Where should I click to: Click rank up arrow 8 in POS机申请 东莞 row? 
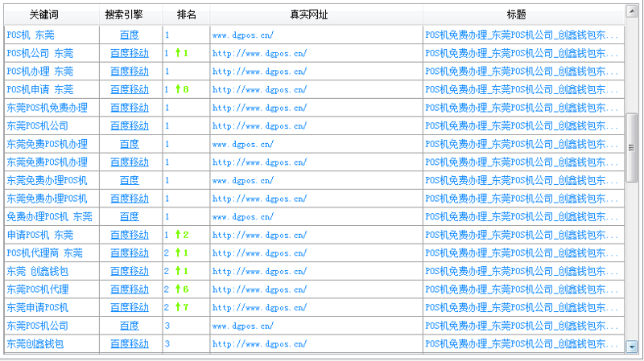(x=182, y=89)
